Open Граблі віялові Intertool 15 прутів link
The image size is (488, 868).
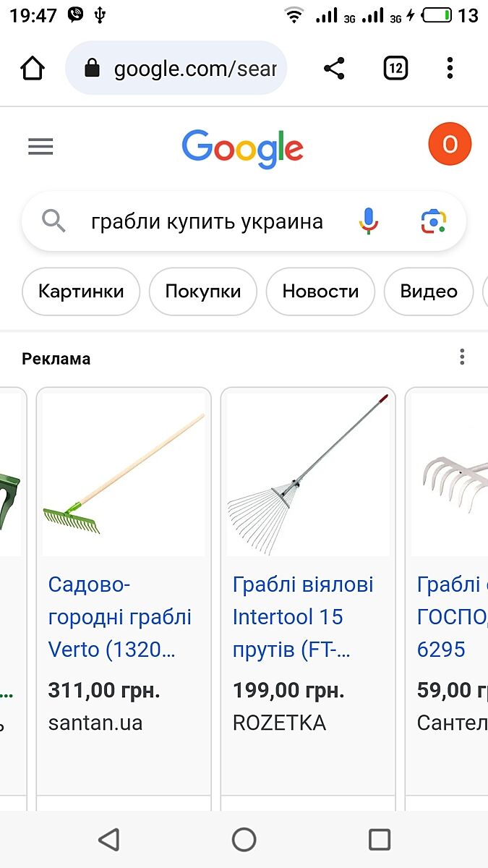[x=303, y=617]
